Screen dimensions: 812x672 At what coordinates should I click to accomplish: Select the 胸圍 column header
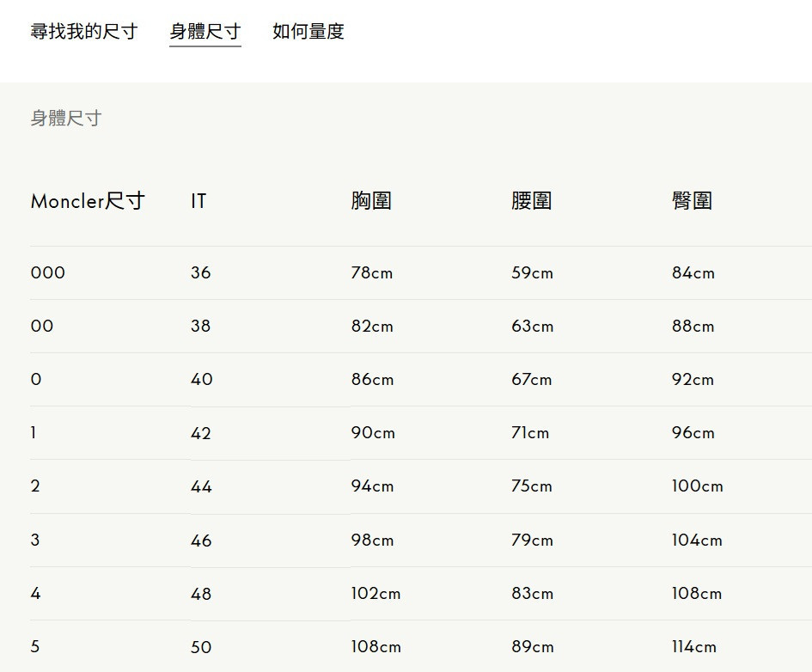click(371, 201)
